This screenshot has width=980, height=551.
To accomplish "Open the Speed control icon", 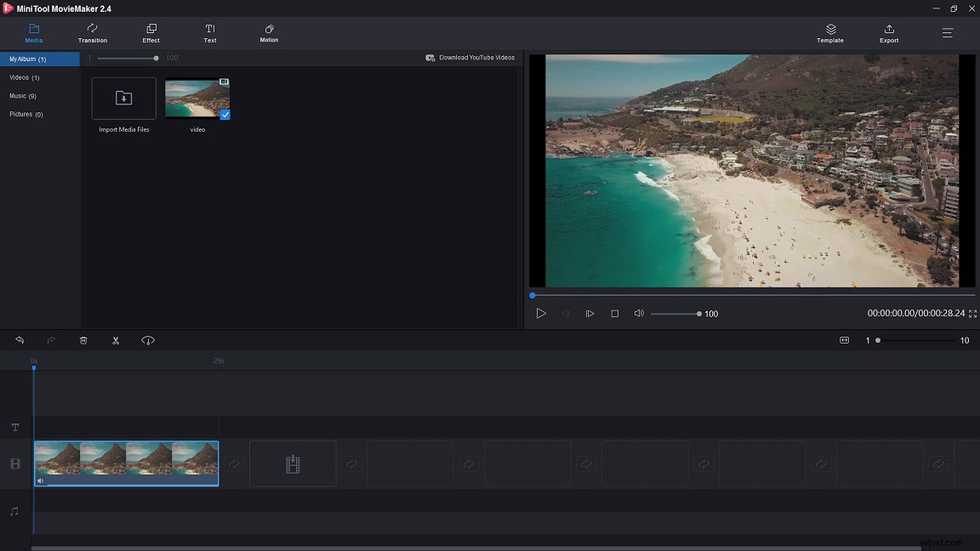I will pyautogui.click(x=148, y=340).
